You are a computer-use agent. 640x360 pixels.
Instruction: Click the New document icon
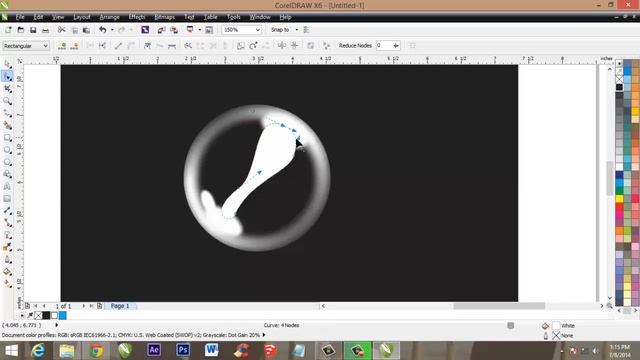click(8, 30)
